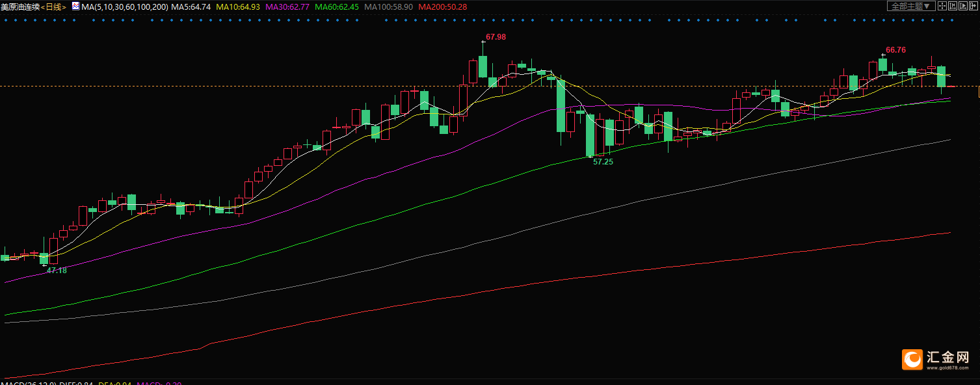Screen dimensions: 980x385
Task: Open the 全部主题 dropdown
Action: (912, 6)
